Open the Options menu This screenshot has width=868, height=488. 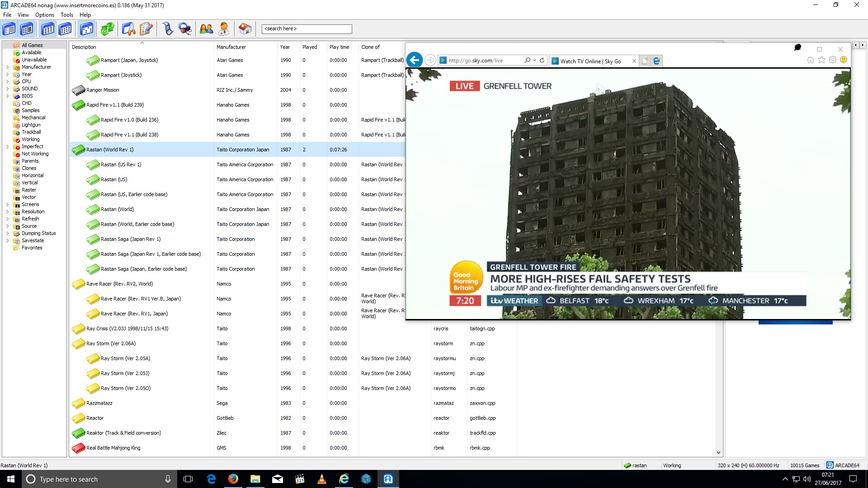click(x=45, y=14)
